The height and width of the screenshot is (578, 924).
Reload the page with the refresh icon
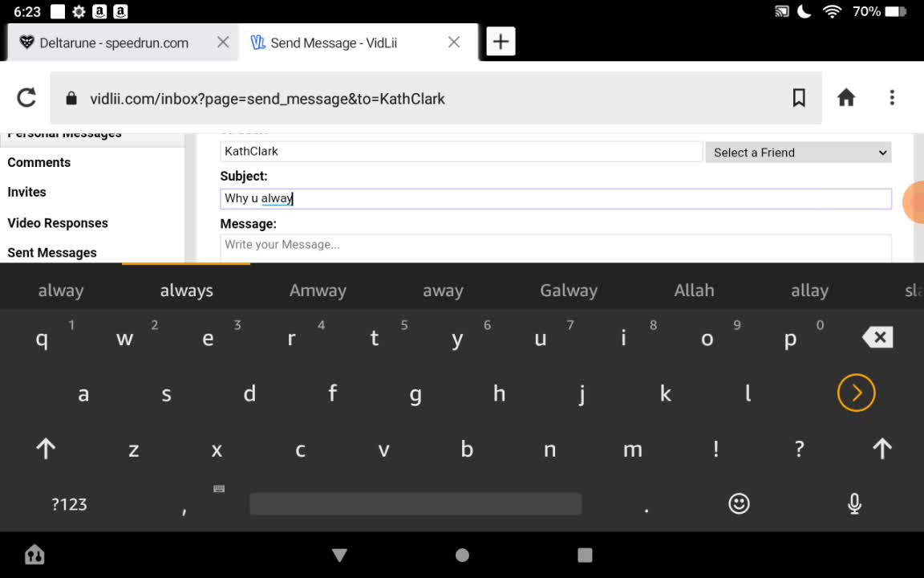pos(26,98)
